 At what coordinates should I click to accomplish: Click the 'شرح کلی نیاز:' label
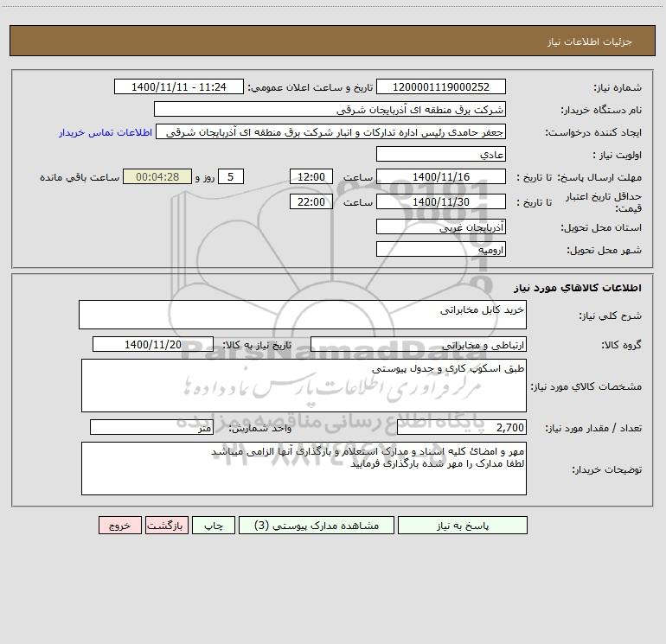(611, 316)
